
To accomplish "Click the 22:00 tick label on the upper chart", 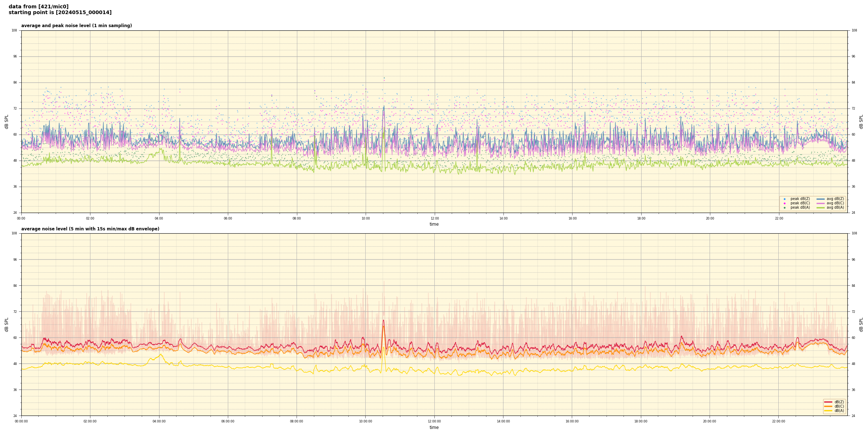I will tap(779, 218).
